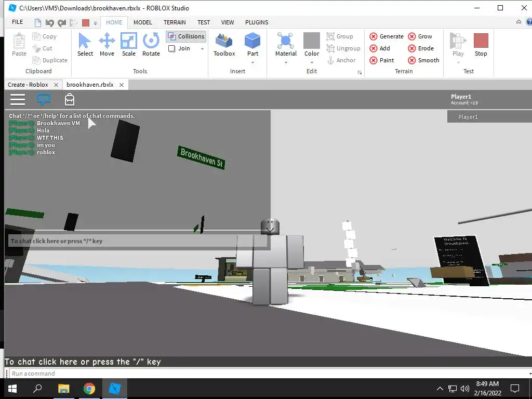Pick the Rotate tool

pos(151,45)
